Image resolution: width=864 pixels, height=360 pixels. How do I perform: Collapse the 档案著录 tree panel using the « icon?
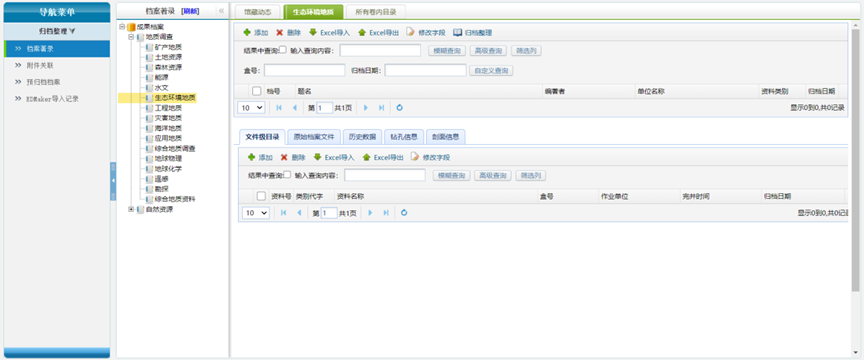coord(221,11)
